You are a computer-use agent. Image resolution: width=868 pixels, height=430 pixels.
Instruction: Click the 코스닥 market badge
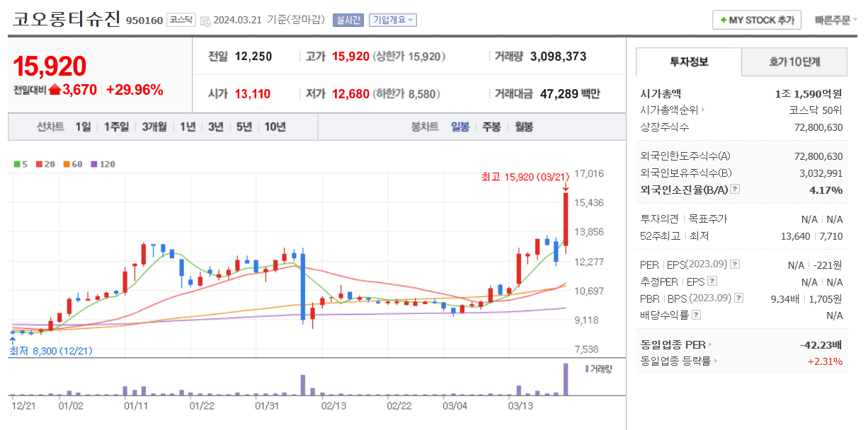(x=181, y=20)
